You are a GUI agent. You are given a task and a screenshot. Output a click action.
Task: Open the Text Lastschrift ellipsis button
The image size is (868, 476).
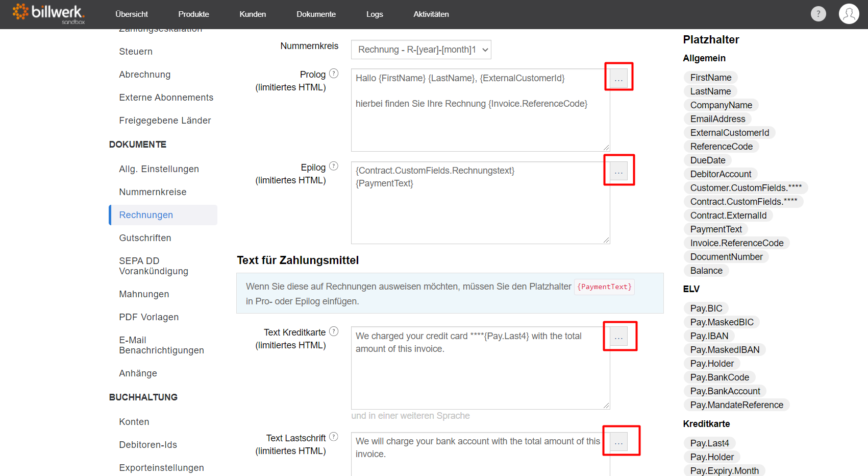(x=618, y=442)
